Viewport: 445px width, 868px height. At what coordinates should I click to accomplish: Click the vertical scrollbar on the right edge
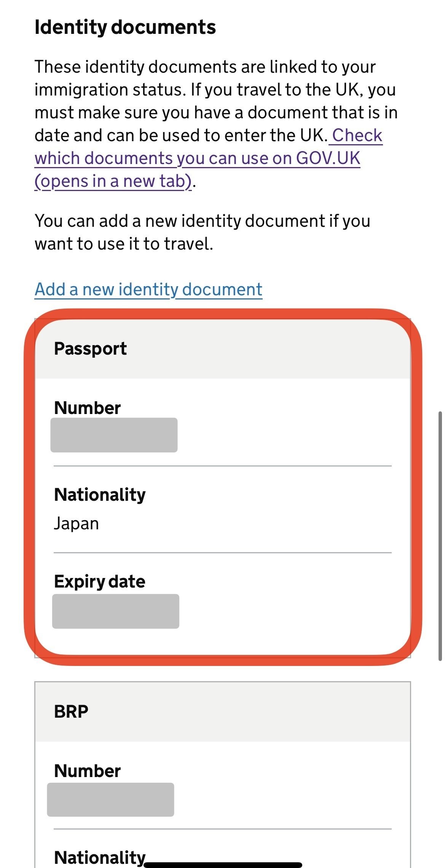pyautogui.click(x=440, y=536)
